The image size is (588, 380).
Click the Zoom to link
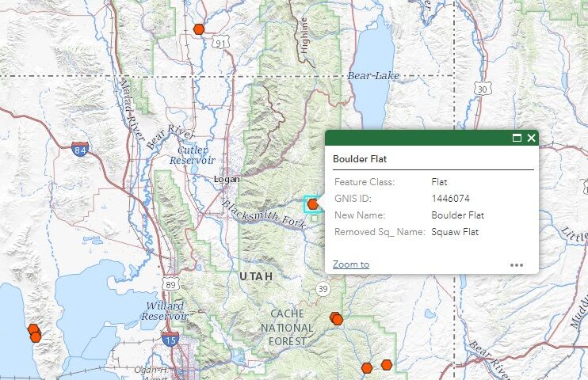[x=351, y=264]
